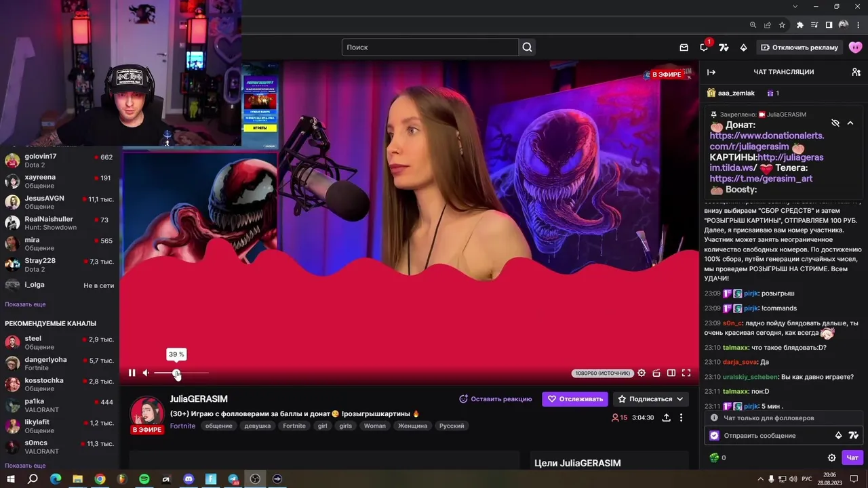The height and width of the screenshot is (488, 868).
Task: Open the JesusAVGN channel in sidebar
Action: (60, 203)
